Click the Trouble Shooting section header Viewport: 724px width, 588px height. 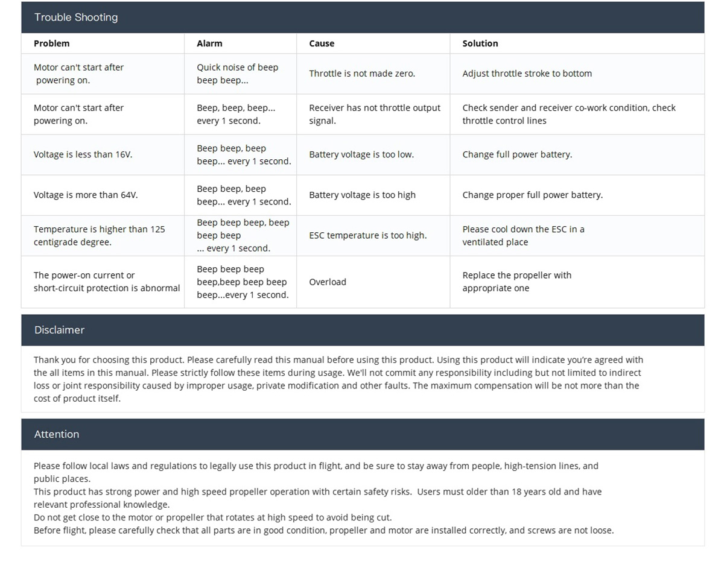click(76, 17)
